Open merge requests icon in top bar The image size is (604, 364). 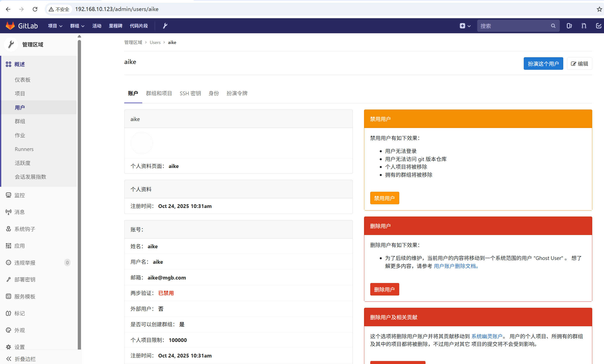[584, 26]
